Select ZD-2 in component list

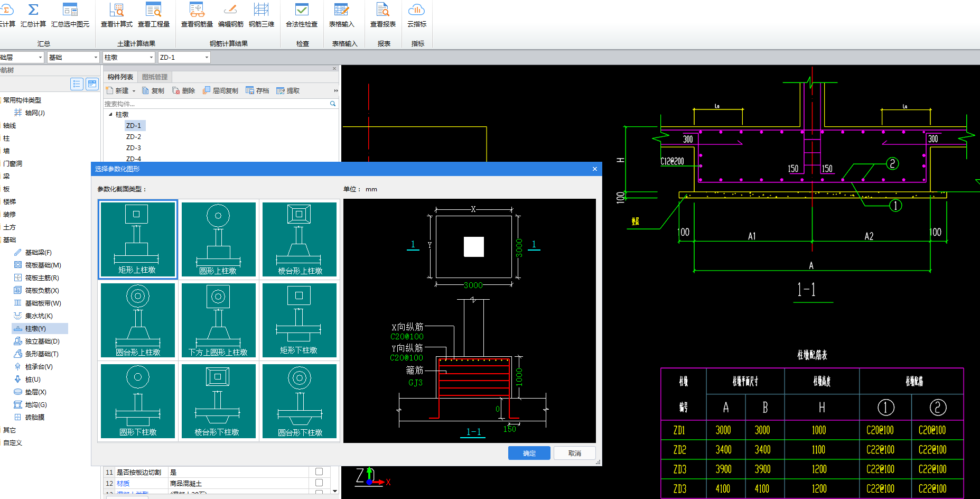point(134,137)
